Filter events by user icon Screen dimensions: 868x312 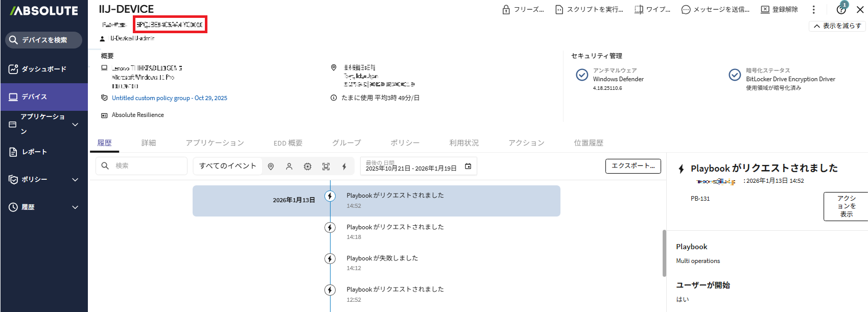[x=289, y=166]
